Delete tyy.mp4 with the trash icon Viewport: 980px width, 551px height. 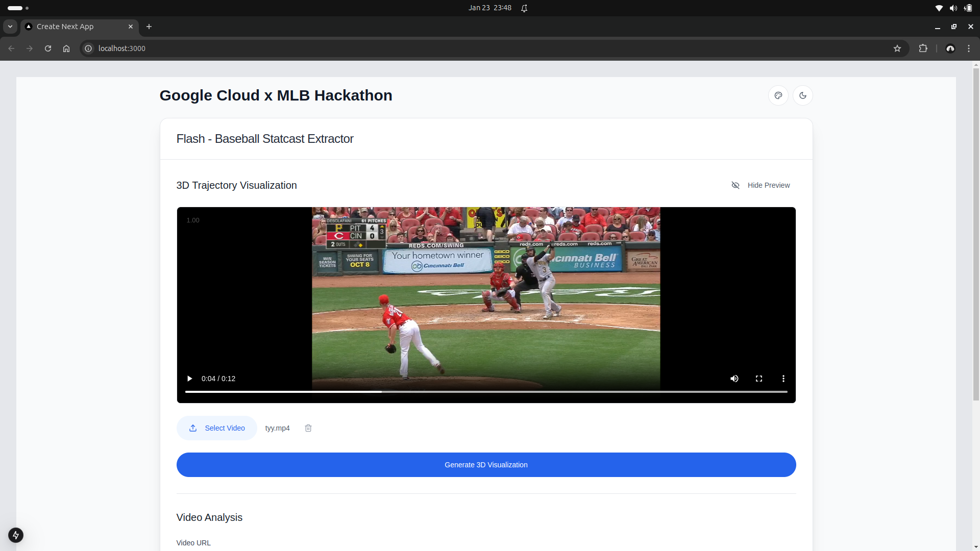[x=308, y=428]
